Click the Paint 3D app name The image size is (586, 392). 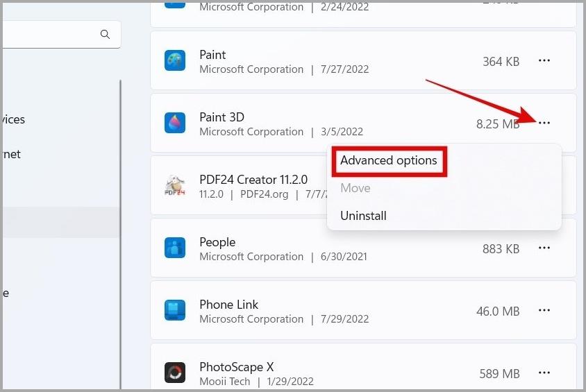pyautogui.click(x=222, y=117)
